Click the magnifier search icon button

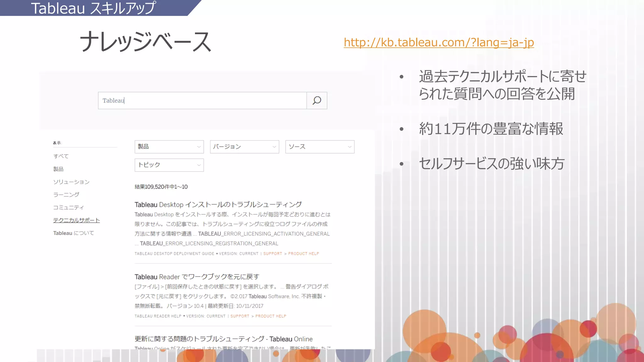317,101
